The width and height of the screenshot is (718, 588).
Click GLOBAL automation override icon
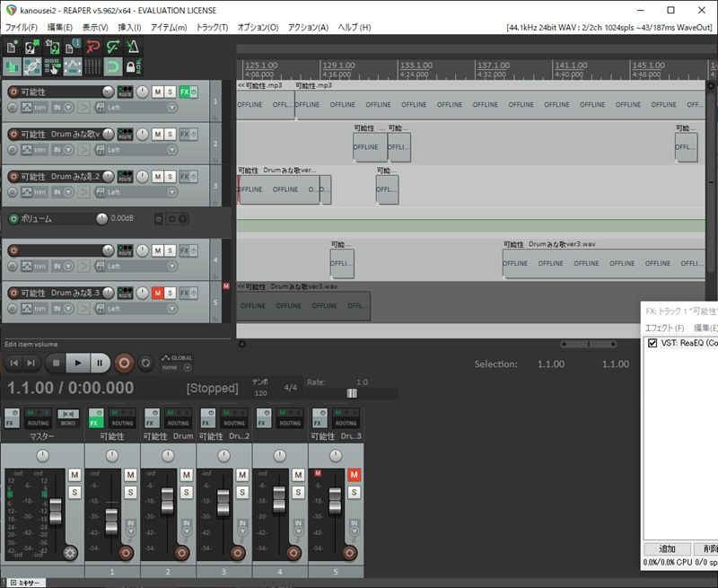pos(177,357)
